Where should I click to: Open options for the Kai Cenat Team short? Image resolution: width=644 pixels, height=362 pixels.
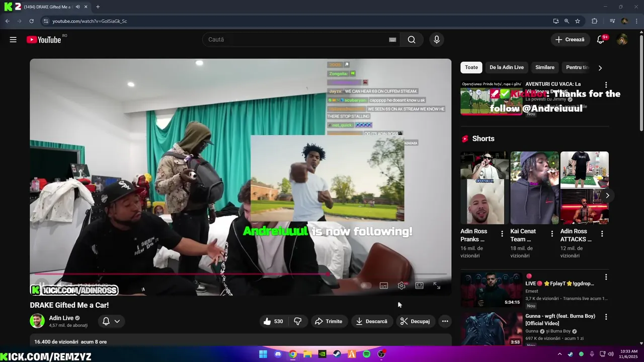pyautogui.click(x=552, y=234)
